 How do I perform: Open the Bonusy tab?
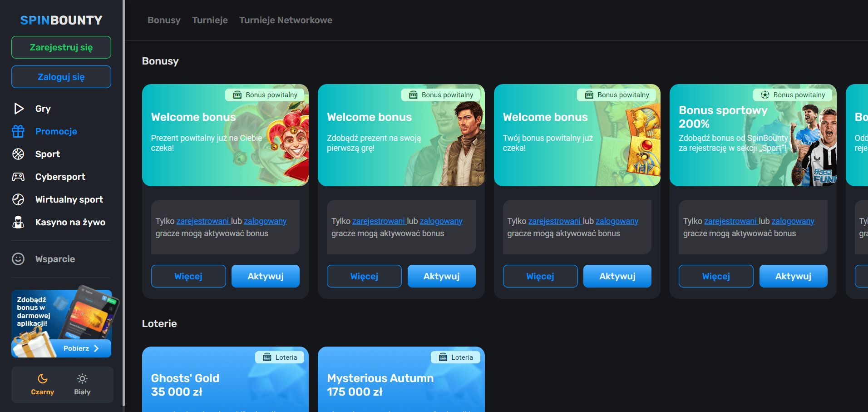pyautogui.click(x=164, y=20)
